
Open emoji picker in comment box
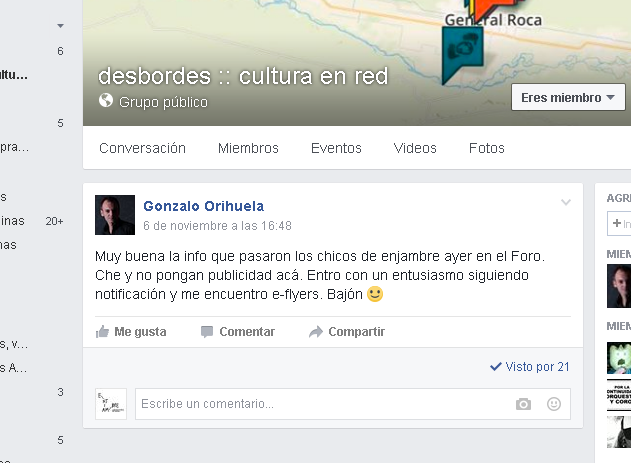coord(554,404)
